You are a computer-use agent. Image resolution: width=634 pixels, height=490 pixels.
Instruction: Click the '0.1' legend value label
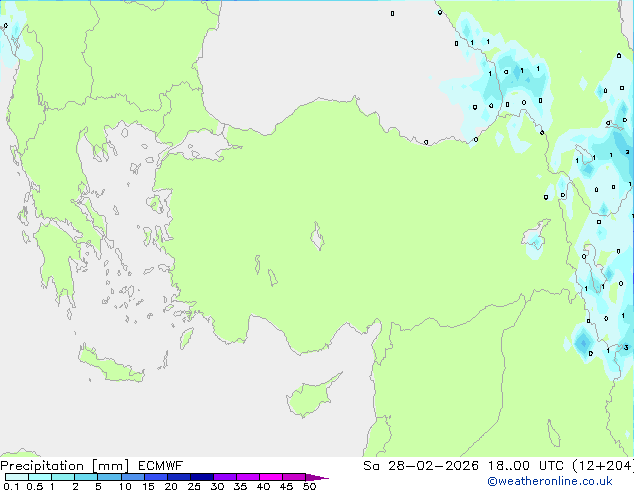click(x=11, y=486)
